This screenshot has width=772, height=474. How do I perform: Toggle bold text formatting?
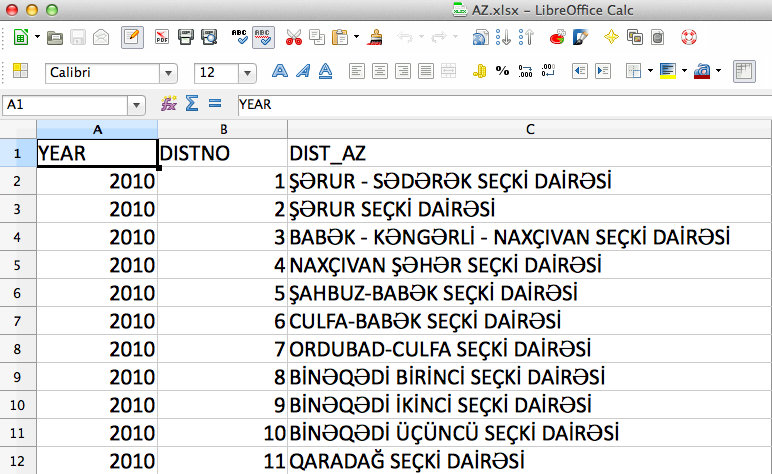[x=281, y=71]
